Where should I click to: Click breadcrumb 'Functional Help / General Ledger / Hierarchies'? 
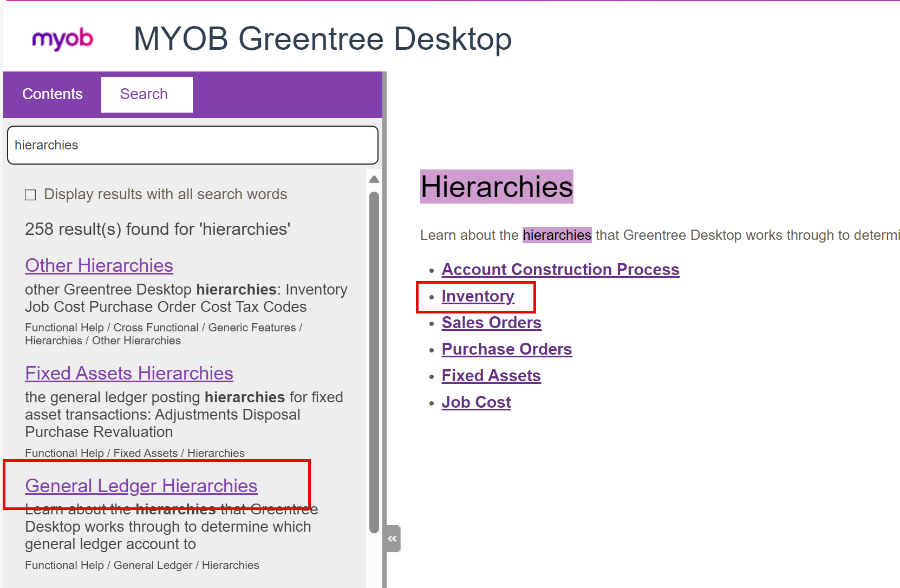pyautogui.click(x=142, y=565)
